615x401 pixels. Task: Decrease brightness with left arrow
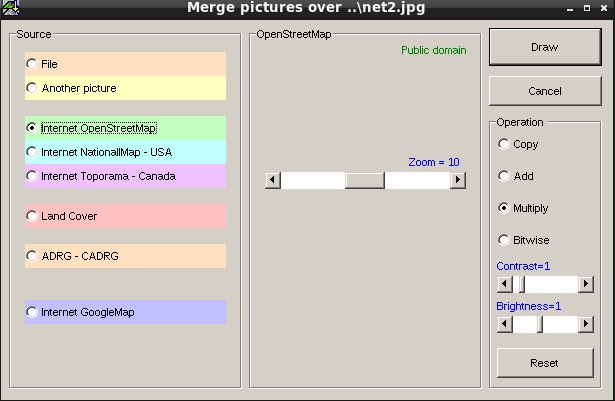tap(505, 324)
